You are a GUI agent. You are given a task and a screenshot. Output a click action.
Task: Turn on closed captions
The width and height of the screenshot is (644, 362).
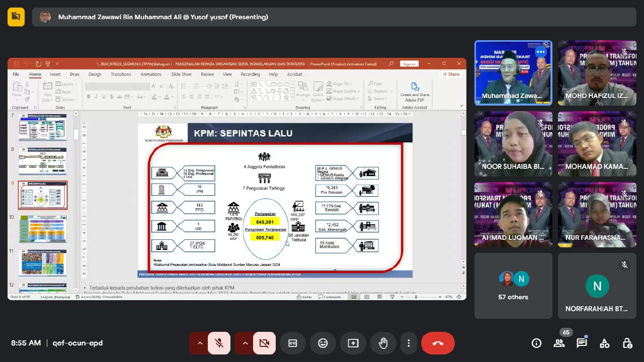click(292, 343)
